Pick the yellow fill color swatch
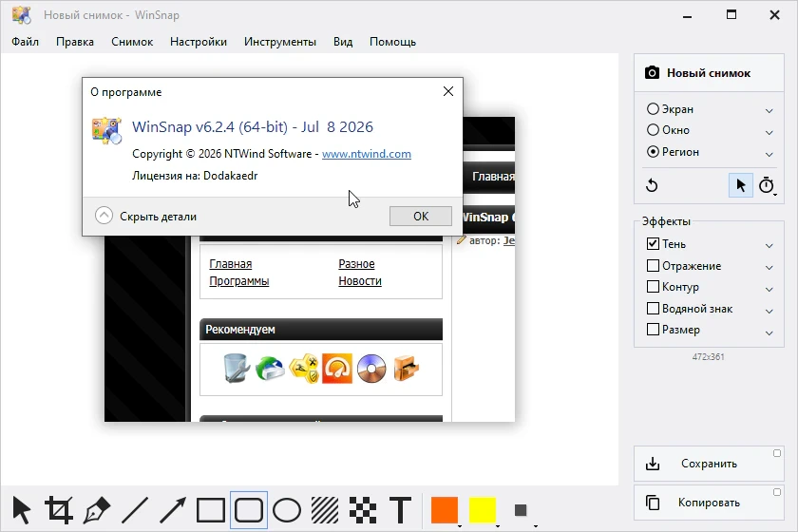 pyautogui.click(x=483, y=510)
